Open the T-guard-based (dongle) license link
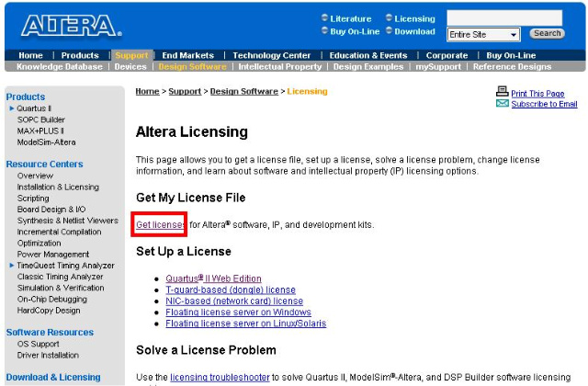Image resolution: width=588 pixels, height=386 pixels. point(231,289)
